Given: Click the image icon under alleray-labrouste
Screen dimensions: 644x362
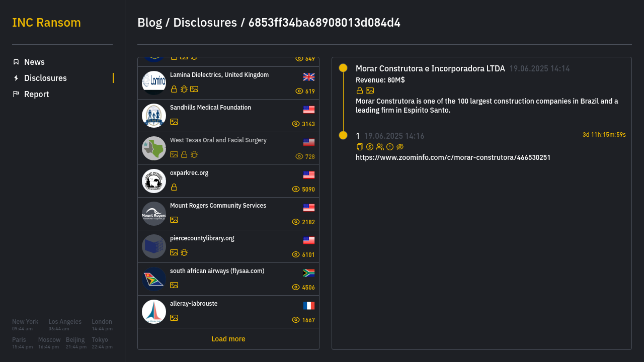Looking at the screenshot, I should pos(174,318).
